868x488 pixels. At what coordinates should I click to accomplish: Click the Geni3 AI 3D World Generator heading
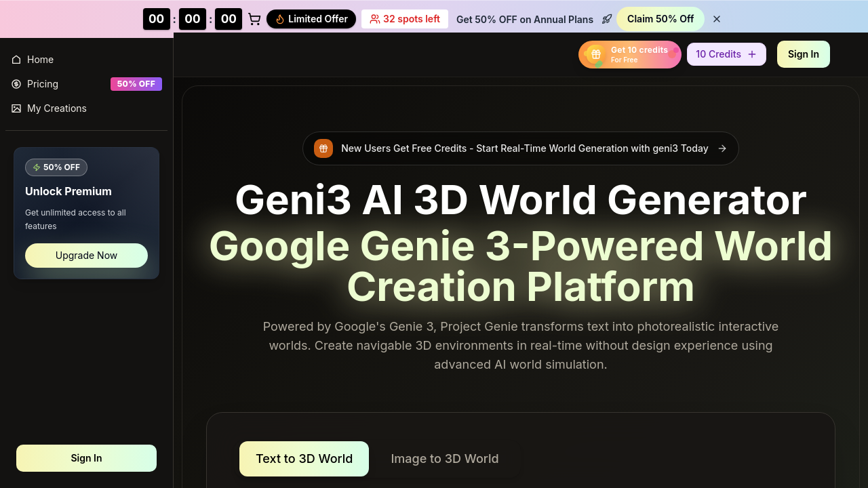click(521, 200)
